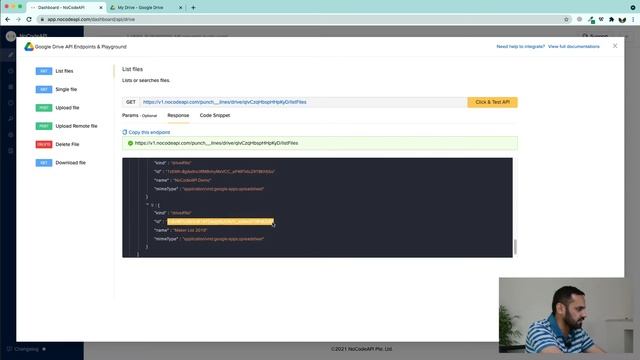
Task: Open the Single file endpoint
Action: 66,89
